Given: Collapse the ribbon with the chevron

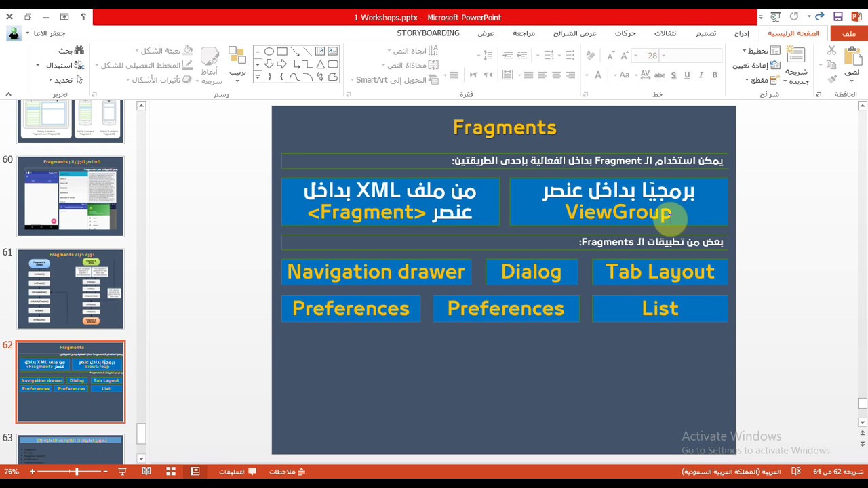Looking at the screenshot, I should tap(8, 94).
